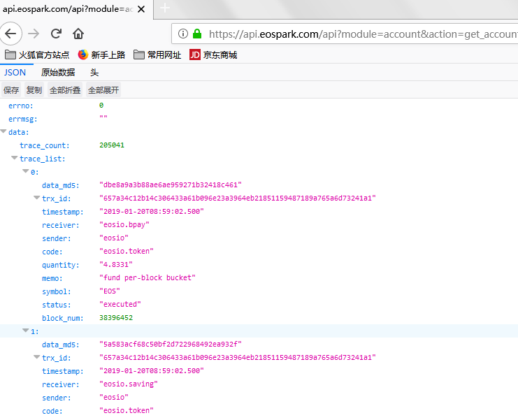Click the forward navigation arrow

pos(34,34)
